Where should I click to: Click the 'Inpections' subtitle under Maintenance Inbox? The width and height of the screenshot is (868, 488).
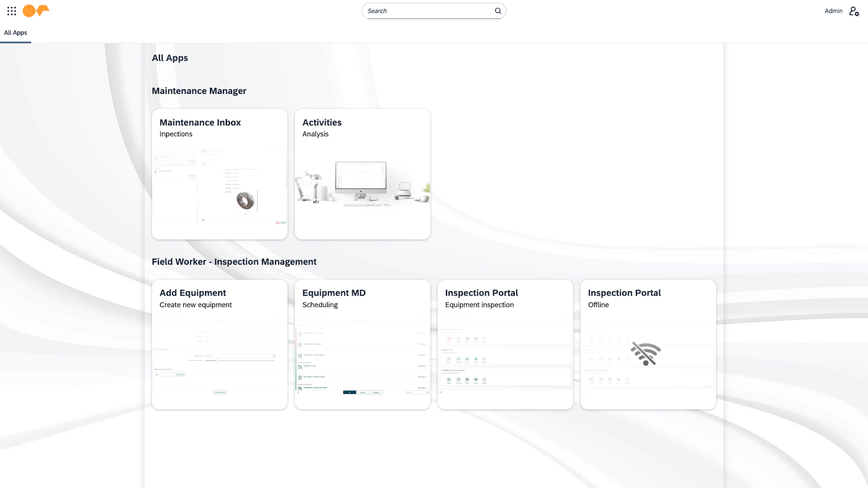click(x=176, y=134)
